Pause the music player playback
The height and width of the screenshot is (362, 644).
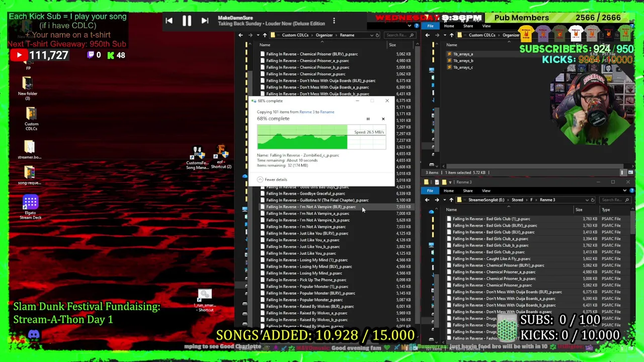pos(187,21)
